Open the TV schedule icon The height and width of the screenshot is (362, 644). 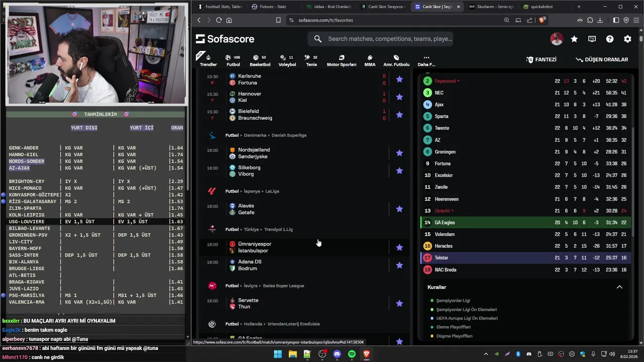[x=592, y=39]
